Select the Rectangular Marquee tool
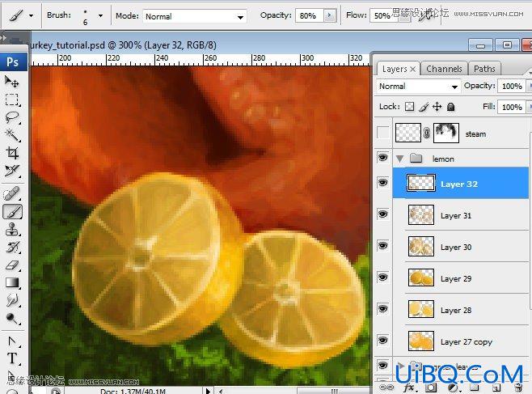The height and width of the screenshot is (394, 532). point(12,100)
